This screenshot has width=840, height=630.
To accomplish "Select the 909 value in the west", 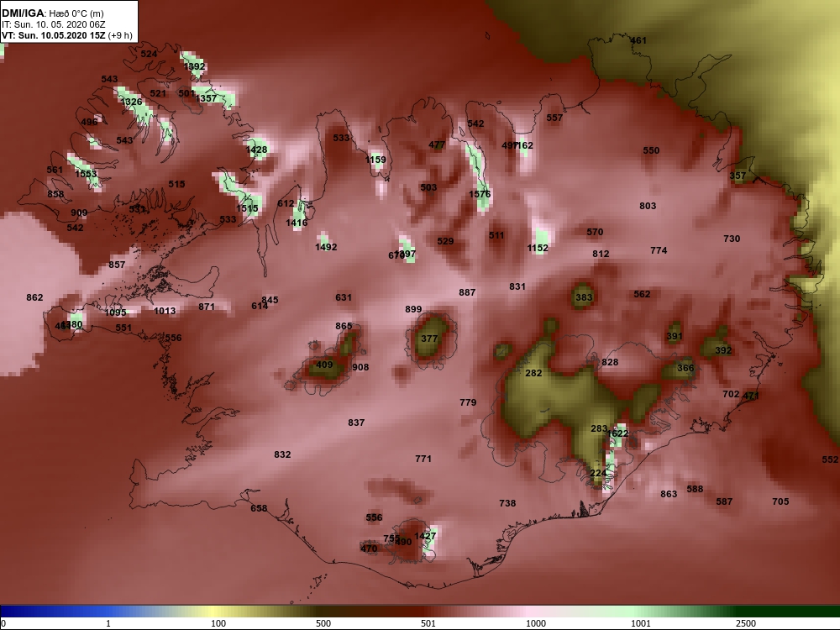I will pyautogui.click(x=79, y=213).
